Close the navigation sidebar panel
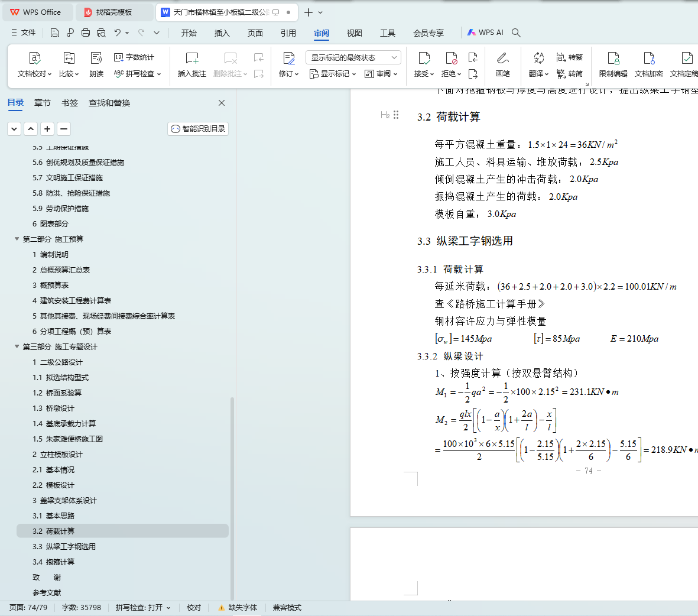The width and height of the screenshot is (698, 616). point(222,103)
